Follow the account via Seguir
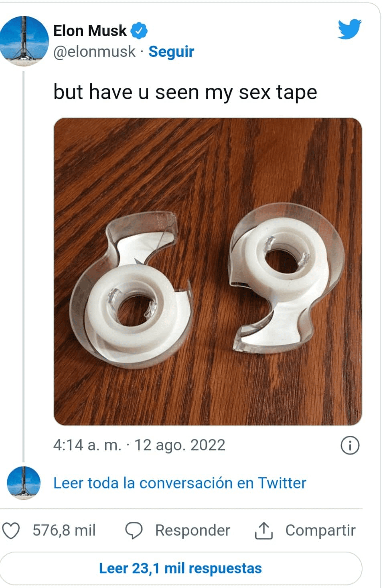This screenshot has height=588, width=383. (171, 52)
